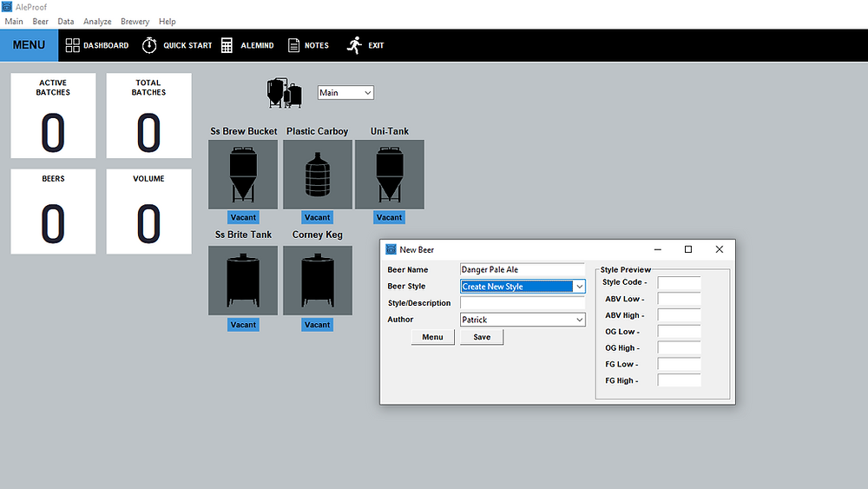Click the FG Low preview field
Screen dimensions: 868x489
click(x=680, y=364)
